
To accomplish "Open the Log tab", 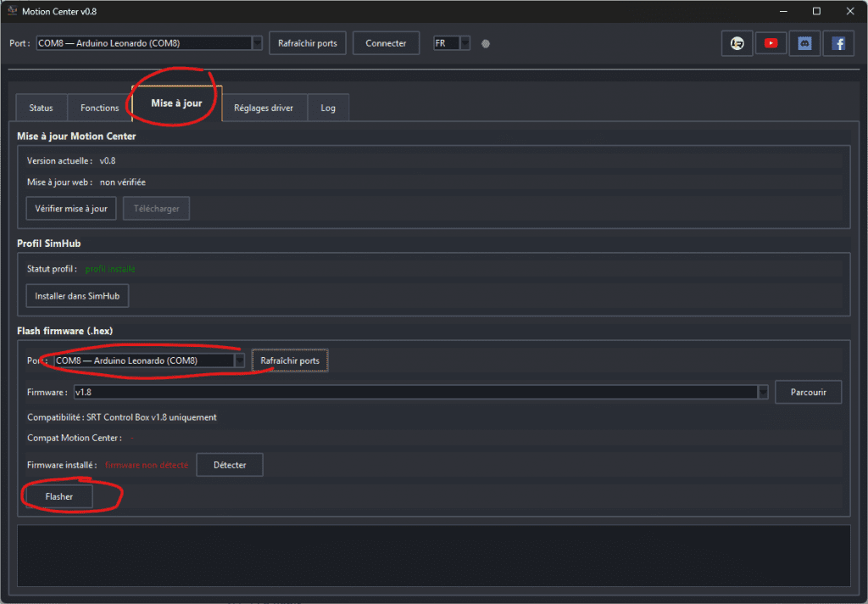I will [x=328, y=108].
